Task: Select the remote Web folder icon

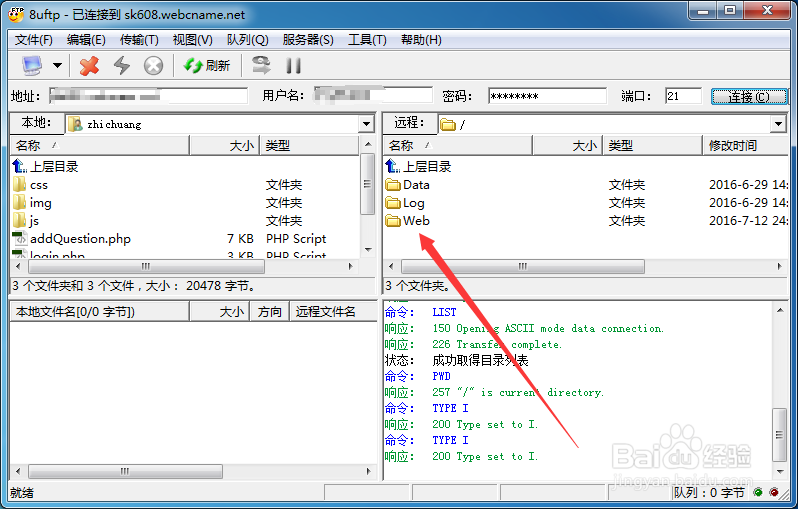Action: tap(393, 220)
